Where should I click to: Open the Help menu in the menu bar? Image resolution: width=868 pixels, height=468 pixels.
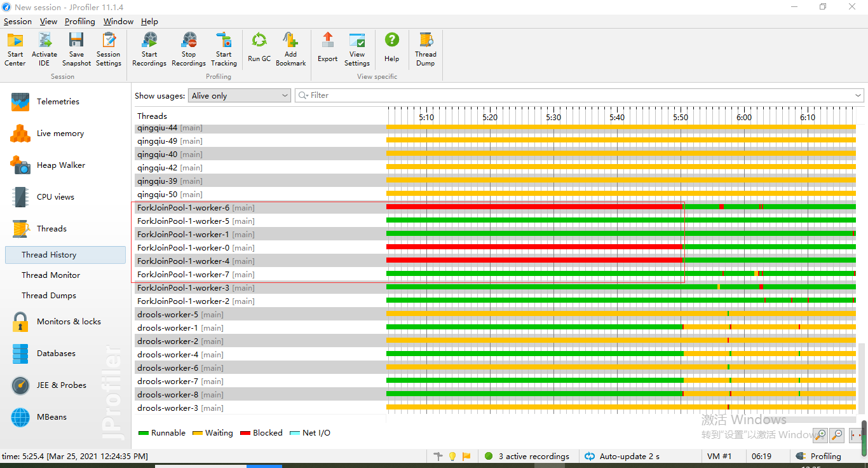pos(149,22)
